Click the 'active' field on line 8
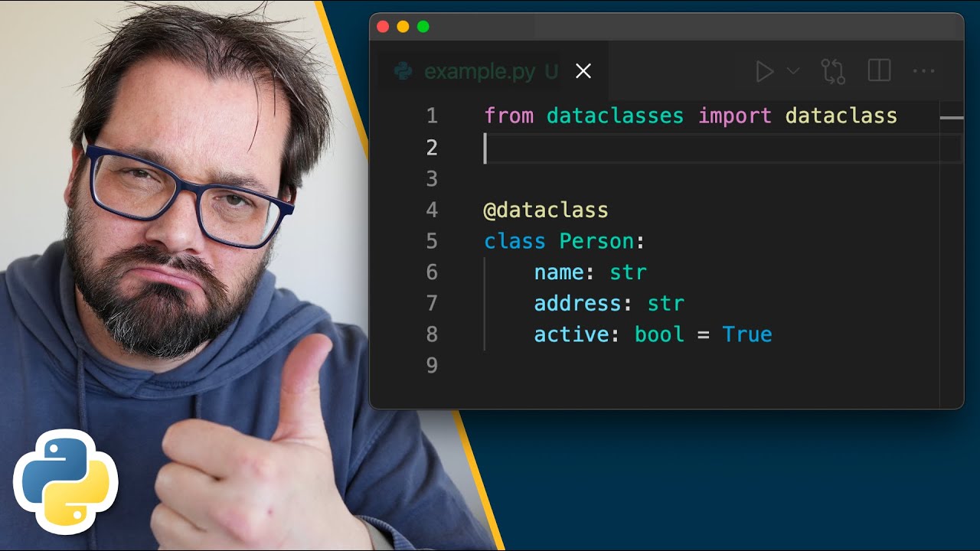 (x=571, y=334)
